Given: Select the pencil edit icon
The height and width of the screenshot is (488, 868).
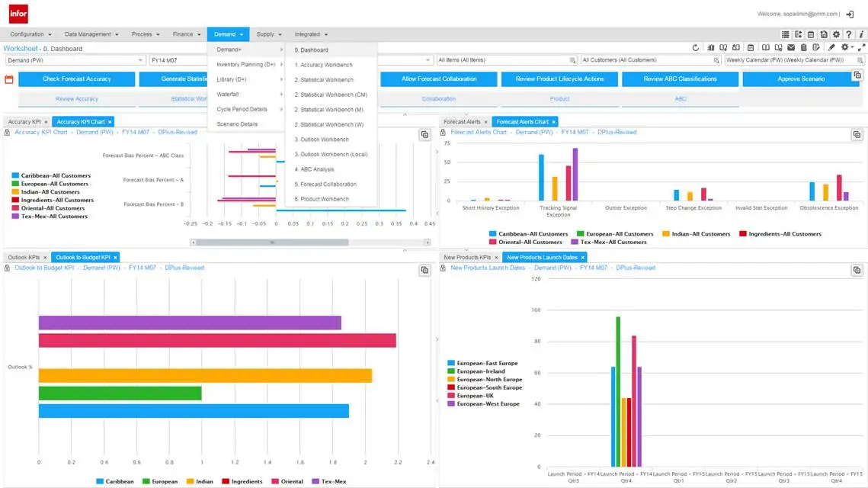Looking at the screenshot, I should pos(831,47).
